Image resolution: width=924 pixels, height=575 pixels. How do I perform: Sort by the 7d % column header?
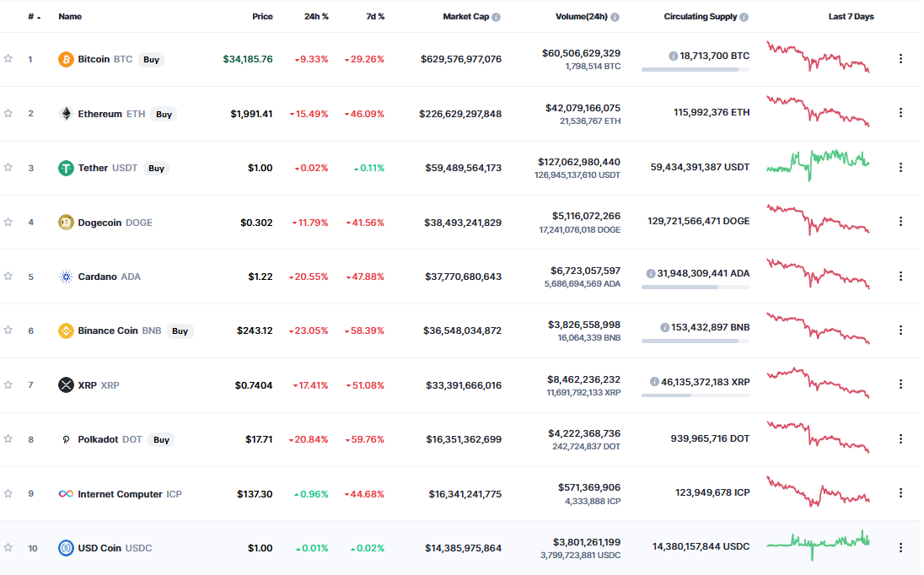click(x=375, y=17)
